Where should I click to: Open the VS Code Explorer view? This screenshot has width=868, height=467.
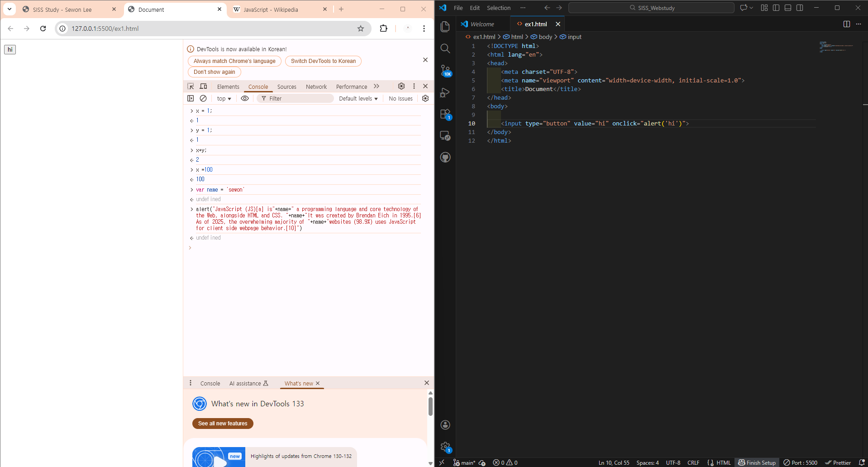(x=445, y=27)
